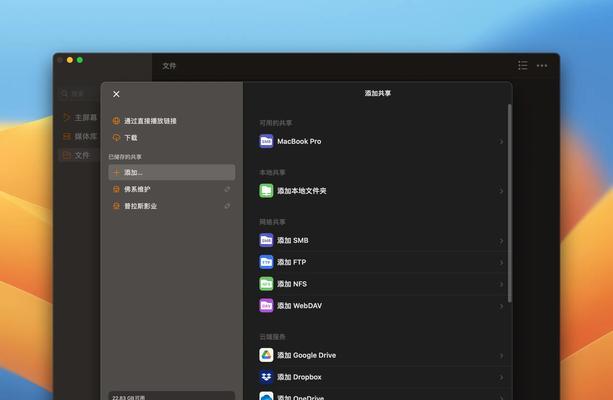The width and height of the screenshot is (613, 400).
Task: Click the OneDrive cloud icon
Action: [x=266, y=396]
